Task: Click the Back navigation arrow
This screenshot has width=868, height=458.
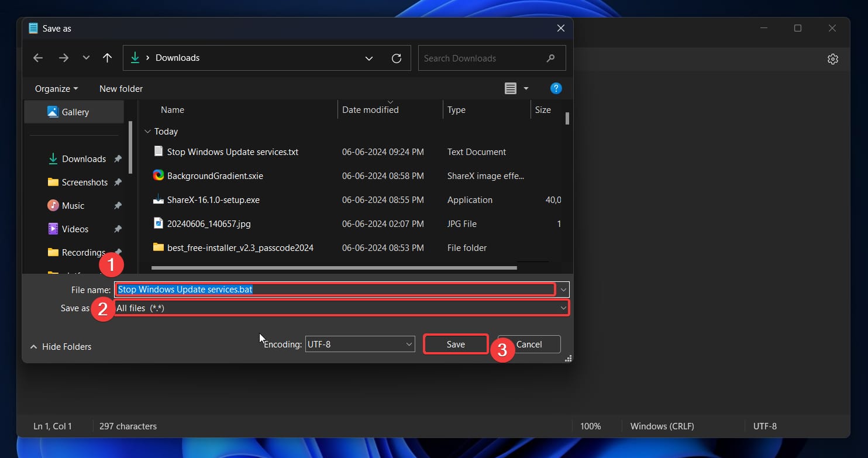Action: [38, 58]
